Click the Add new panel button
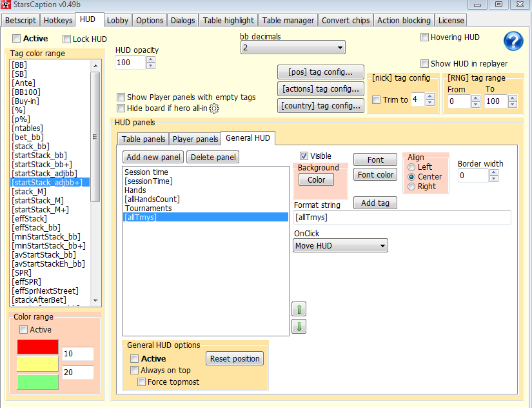 [x=153, y=158]
